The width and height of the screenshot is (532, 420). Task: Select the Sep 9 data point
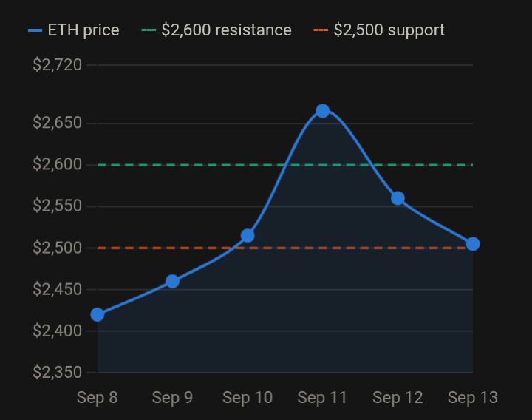click(172, 282)
